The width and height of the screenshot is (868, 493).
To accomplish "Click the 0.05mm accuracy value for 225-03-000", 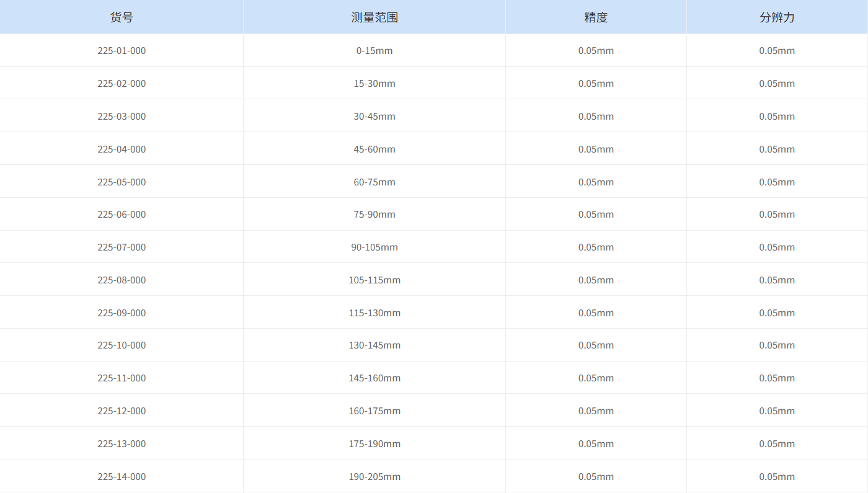I will click(596, 116).
